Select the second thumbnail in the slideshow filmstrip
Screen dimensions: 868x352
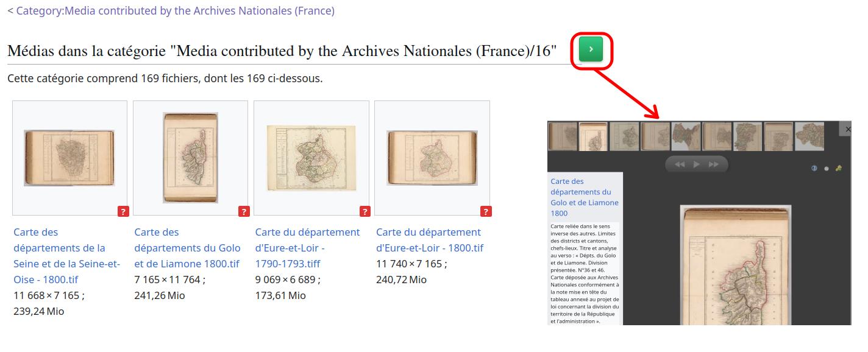[593, 136]
